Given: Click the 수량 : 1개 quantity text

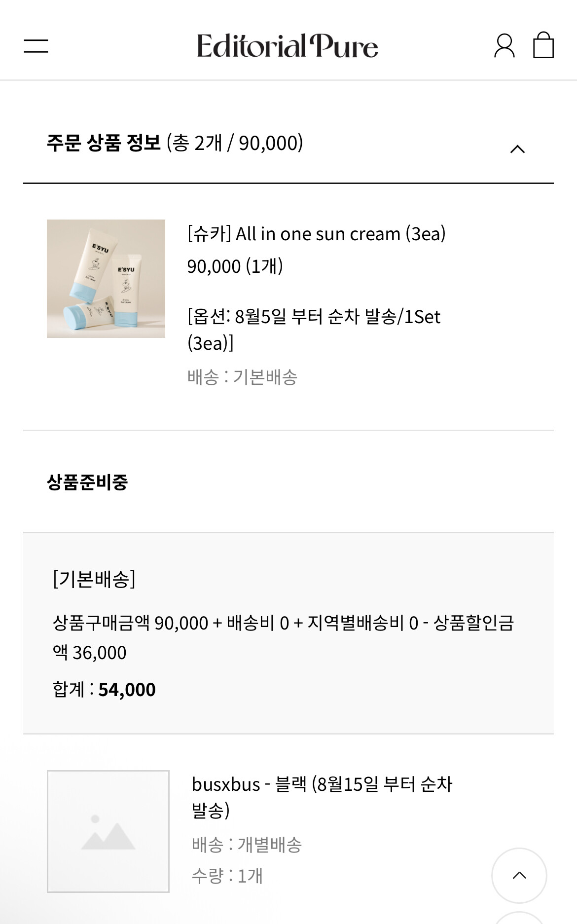Looking at the screenshot, I should point(227,876).
